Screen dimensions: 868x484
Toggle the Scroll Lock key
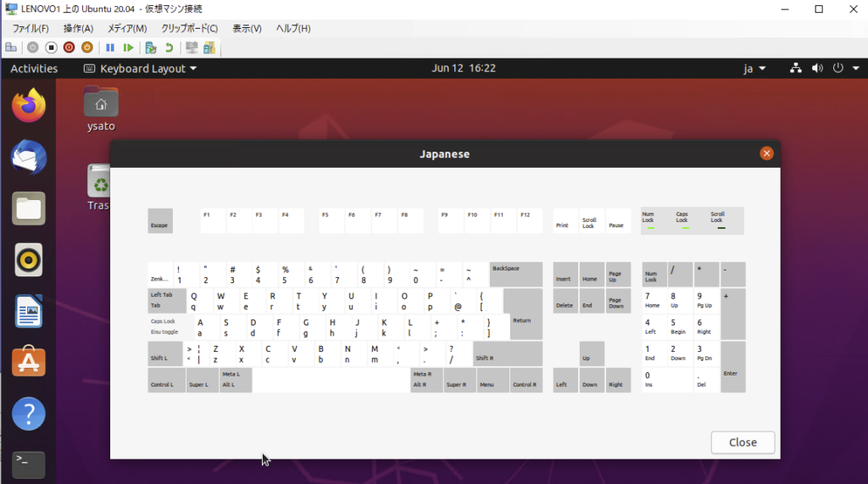[x=589, y=221]
